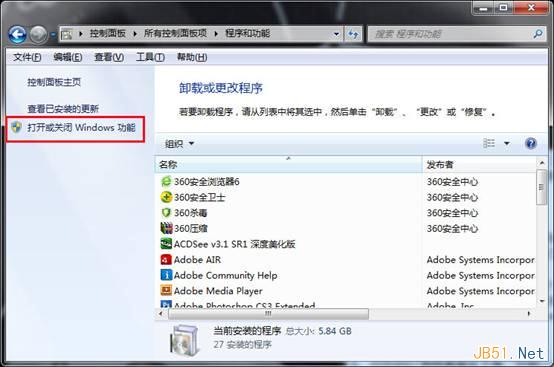Open recent pages dropdown beside Forward arrow

(53, 35)
